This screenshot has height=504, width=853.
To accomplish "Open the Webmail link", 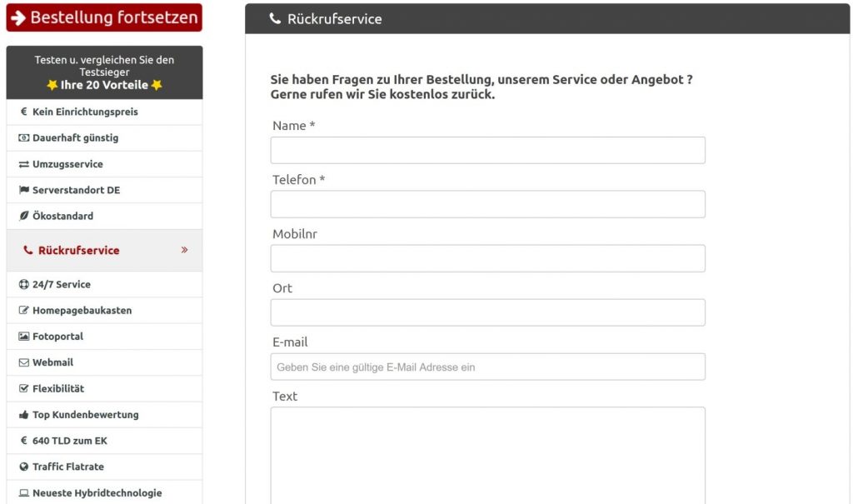I will 104,362.
